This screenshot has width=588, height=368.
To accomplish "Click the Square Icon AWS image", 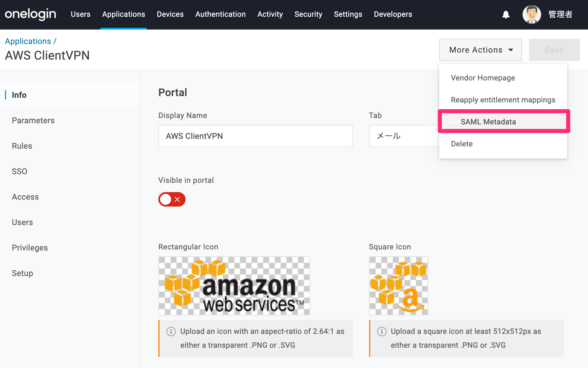I will coord(399,286).
